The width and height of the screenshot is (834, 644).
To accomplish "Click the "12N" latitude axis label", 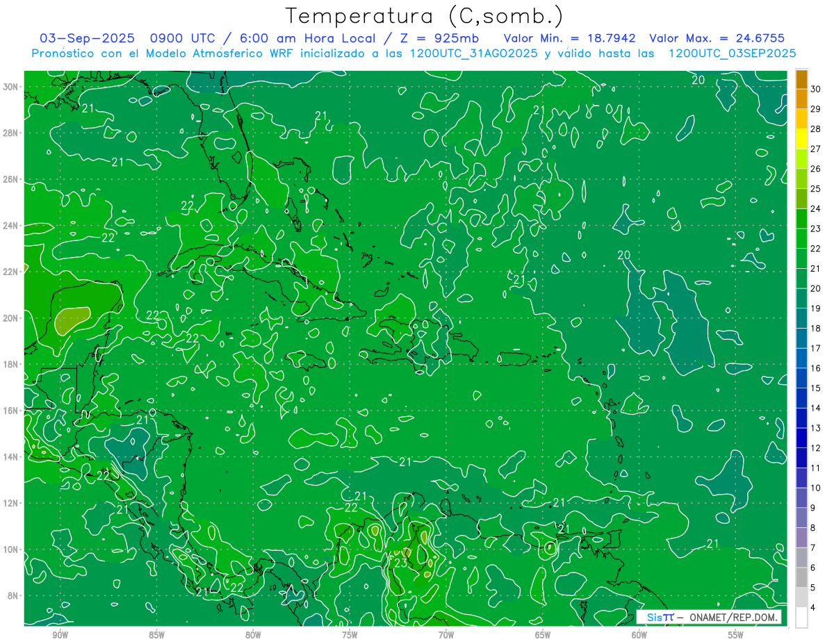I will pos(11,503).
